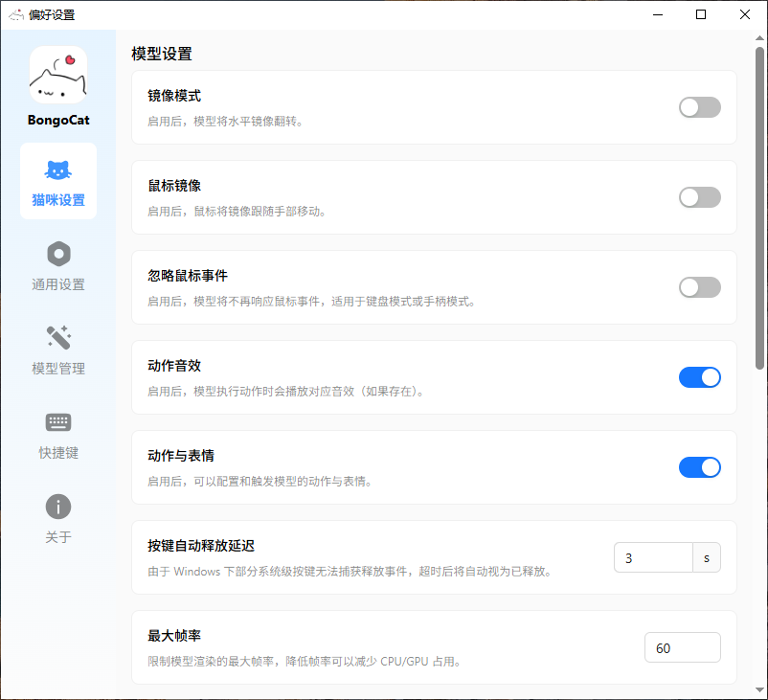Open 快捷键 keyboard icon
768x700 pixels.
tap(58, 422)
